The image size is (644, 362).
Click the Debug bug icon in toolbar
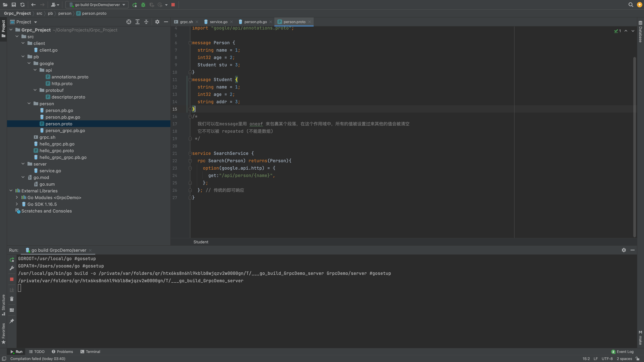coord(143,5)
